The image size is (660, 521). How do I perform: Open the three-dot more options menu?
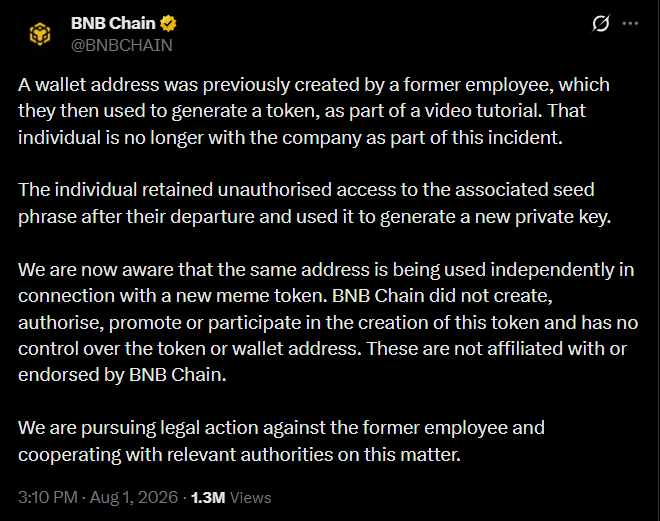click(630, 23)
